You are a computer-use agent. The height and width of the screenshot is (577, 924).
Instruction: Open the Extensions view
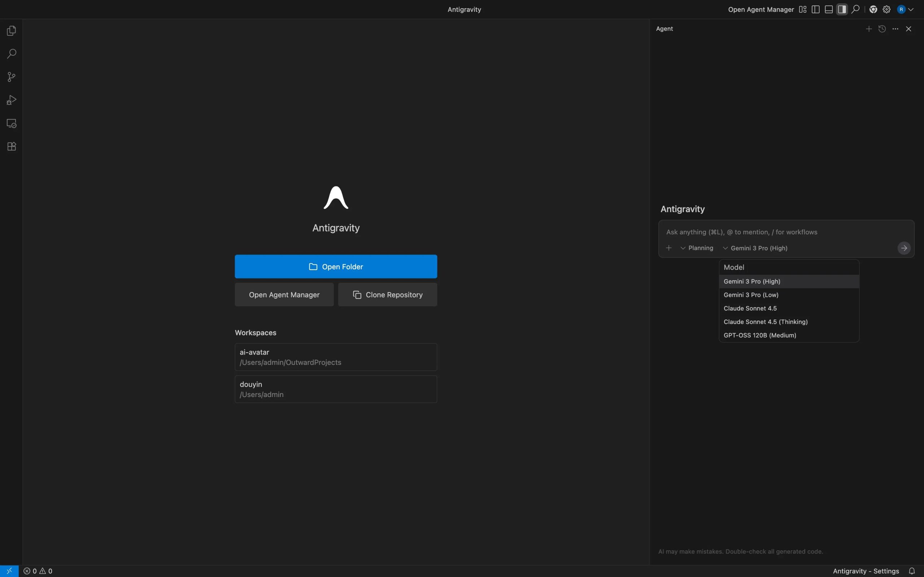click(x=12, y=146)
